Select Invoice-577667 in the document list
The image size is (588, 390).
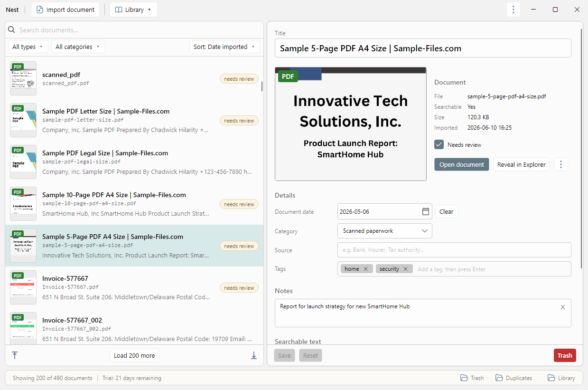pos(134,287)
